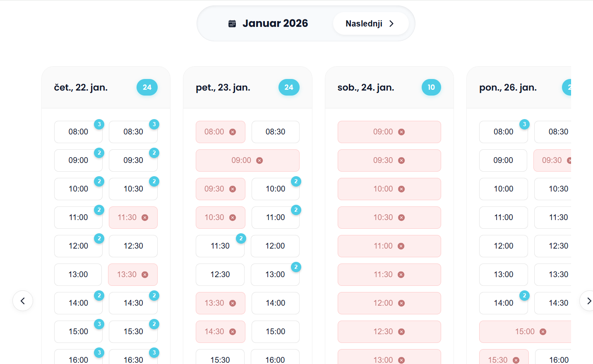Choose the 12:00 slot on Friday
This screenshot has height=364, width=593.
coord(275,246)
